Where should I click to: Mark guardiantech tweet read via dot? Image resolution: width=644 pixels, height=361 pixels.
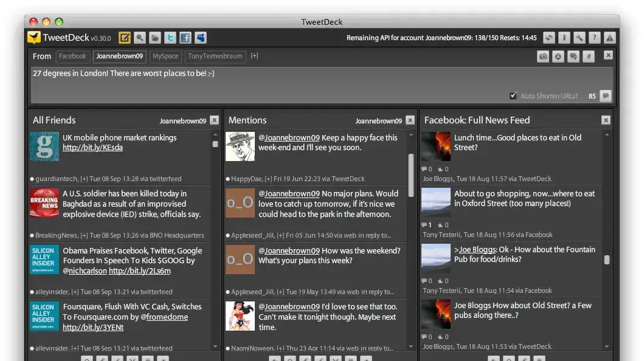pyautogui.click(x=32, y=179)
